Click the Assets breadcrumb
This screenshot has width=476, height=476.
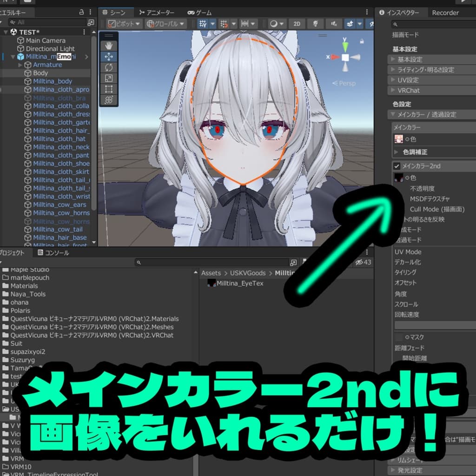211,273
